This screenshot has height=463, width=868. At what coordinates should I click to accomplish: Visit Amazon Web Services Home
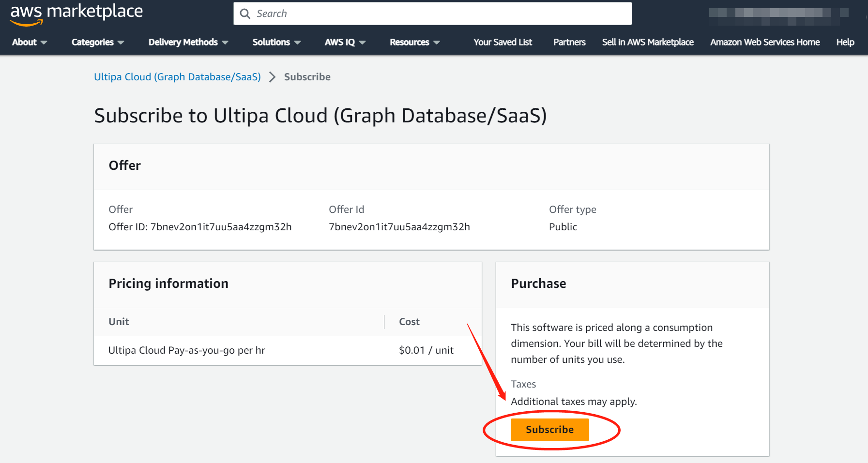[765, 42]
